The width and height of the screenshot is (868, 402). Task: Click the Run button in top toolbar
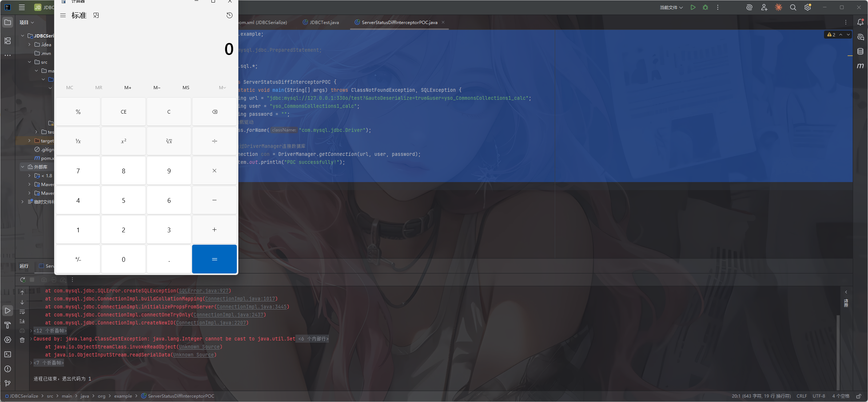tap(693, 7)
